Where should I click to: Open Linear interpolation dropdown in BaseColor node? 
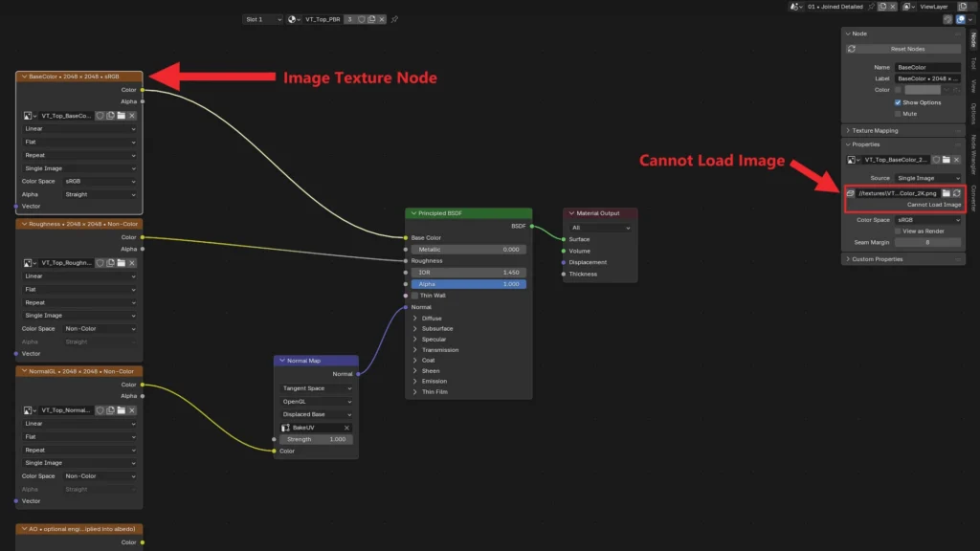(79, 129)
